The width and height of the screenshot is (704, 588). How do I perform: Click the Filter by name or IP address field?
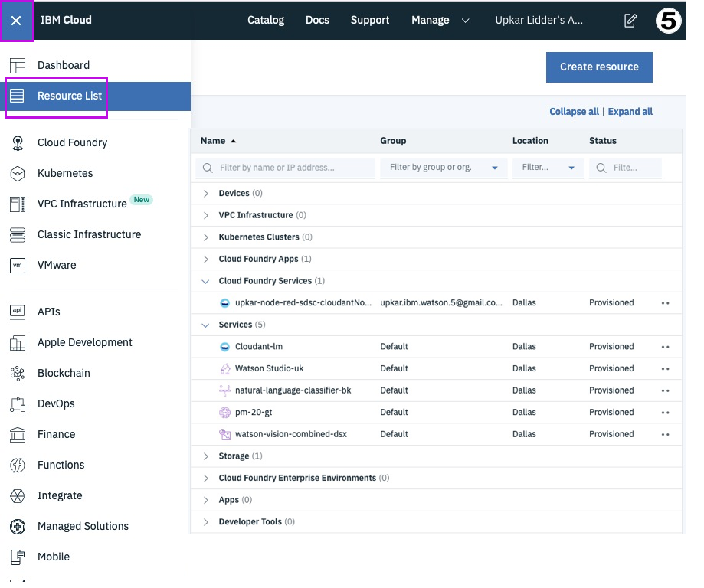pyautogui.click(x=286, y=168)
